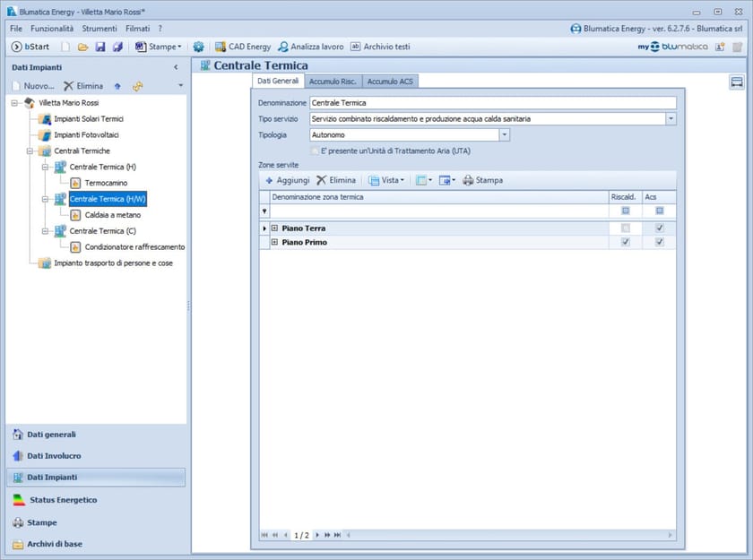
Task: Enable the Unità di Trattamento Aria checkbox
Action: 314,151
